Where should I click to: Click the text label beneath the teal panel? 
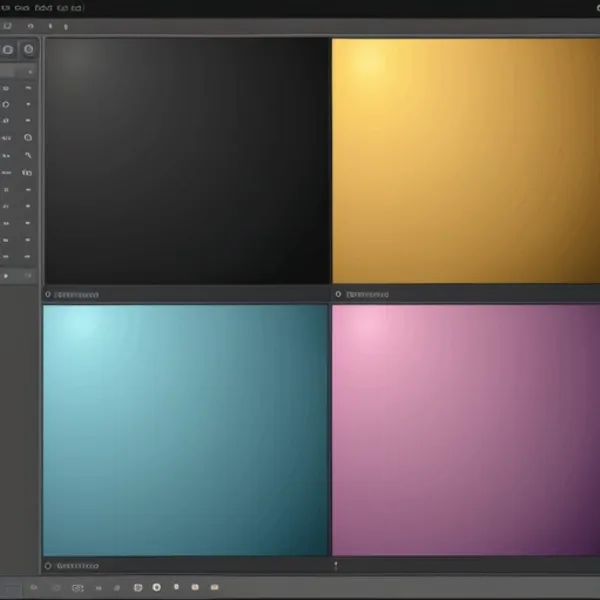pyautogui.click(x=78, y=565)
